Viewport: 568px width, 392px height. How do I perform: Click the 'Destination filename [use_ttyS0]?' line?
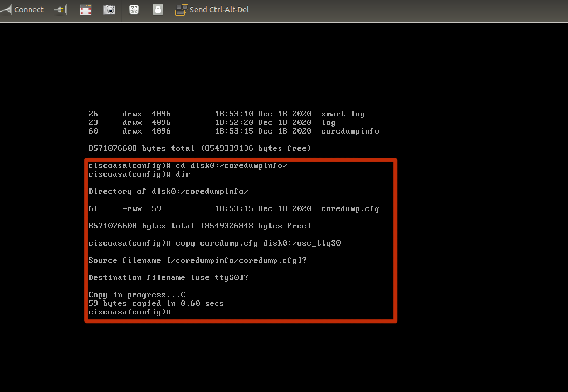pos(169,278)
